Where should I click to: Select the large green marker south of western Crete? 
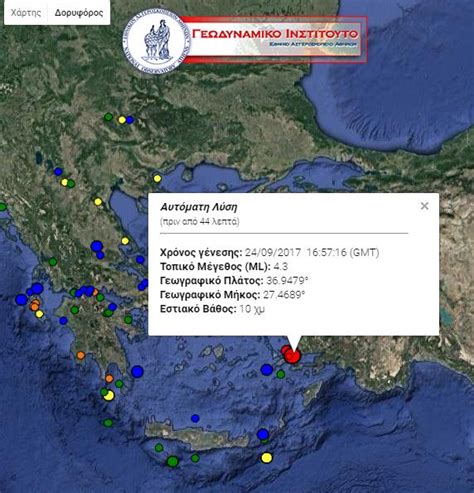[x=172, y=461]
